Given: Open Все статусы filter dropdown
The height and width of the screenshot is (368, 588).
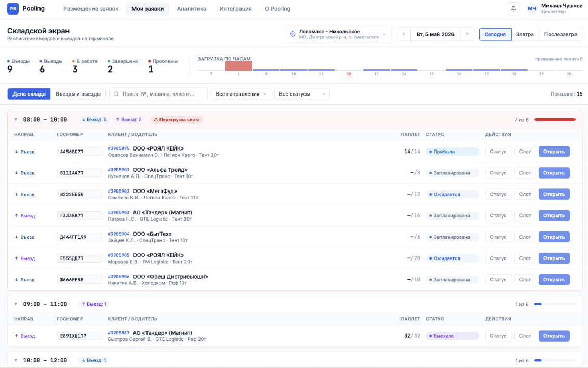Looking at the screenshot, I should click(302, 94).
